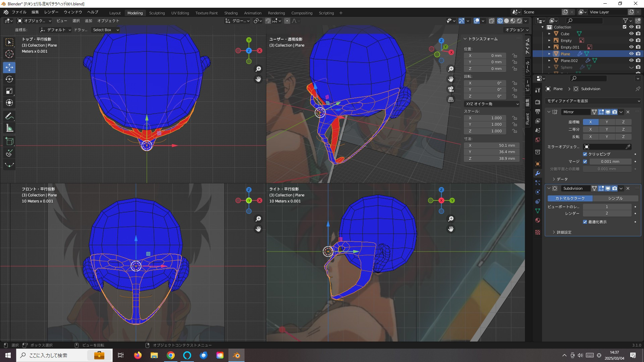Toggle Subdivision modifier render camera icon

(x=614, y=188)
